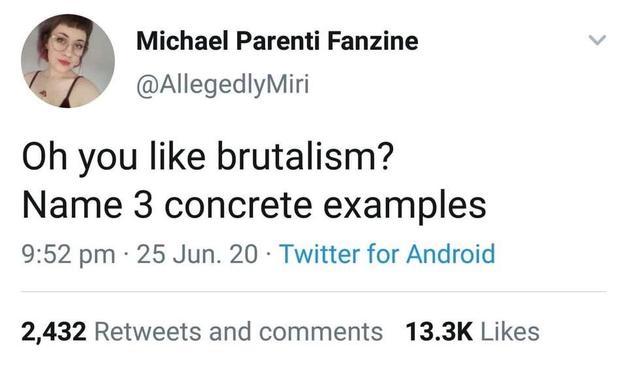Click the word 'comments' in stats row

[x=321, y=333]
